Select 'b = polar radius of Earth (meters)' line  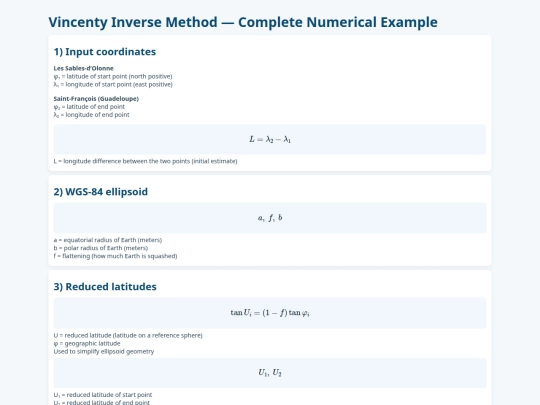[101, 248]
